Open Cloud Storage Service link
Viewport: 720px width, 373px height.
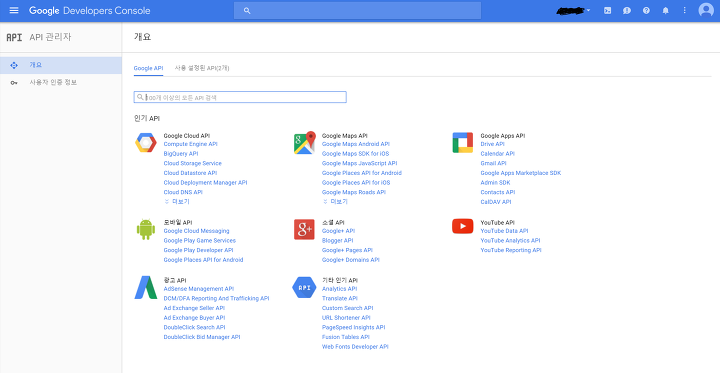pyautogui.click(x=192, y=164)
